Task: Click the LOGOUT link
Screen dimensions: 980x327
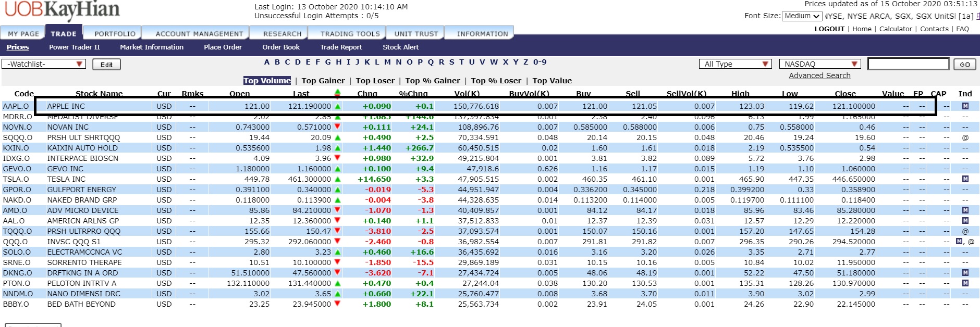Action: (829, 29)
